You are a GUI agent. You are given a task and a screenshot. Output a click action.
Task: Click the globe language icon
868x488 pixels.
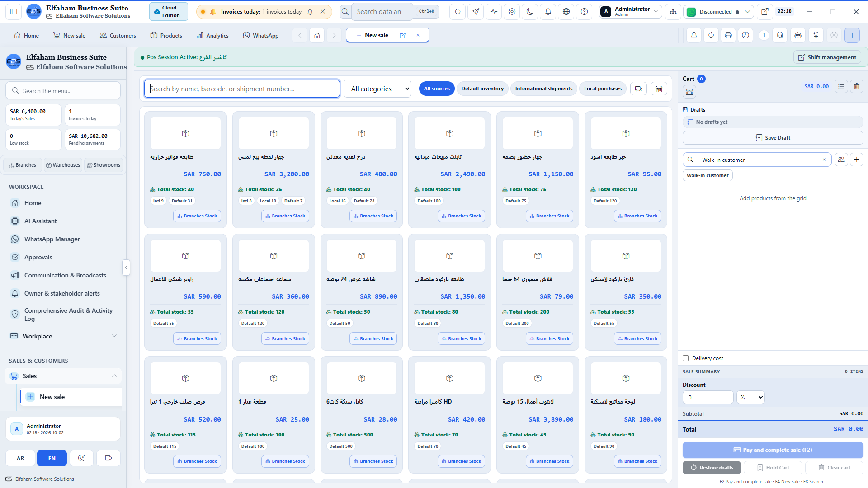(x=566, y=12)
